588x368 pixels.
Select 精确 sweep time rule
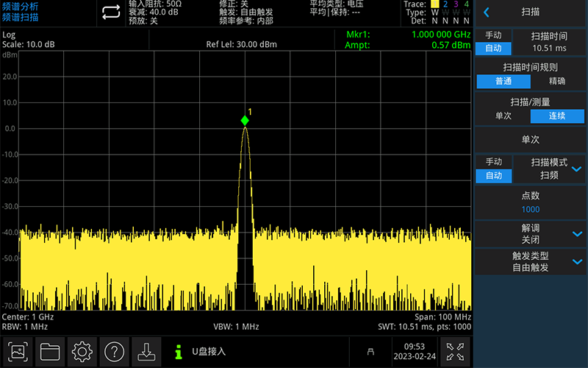coord(557,81)
